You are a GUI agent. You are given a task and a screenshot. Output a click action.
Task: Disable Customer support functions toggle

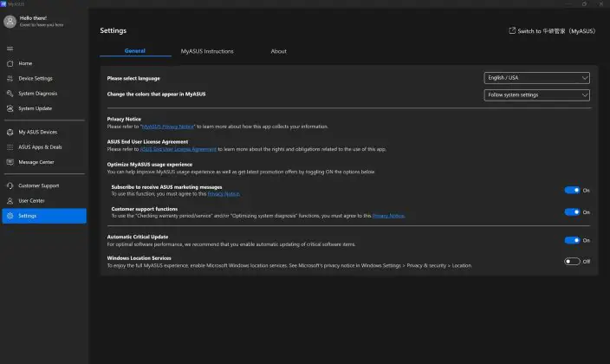pyautogui.click(x=572, y=212)
